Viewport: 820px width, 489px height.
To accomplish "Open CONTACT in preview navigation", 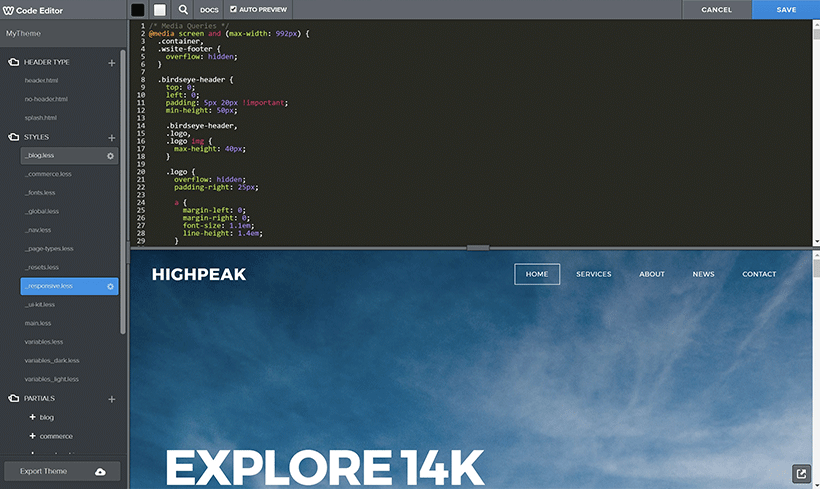I will click(x=759, y=274).
